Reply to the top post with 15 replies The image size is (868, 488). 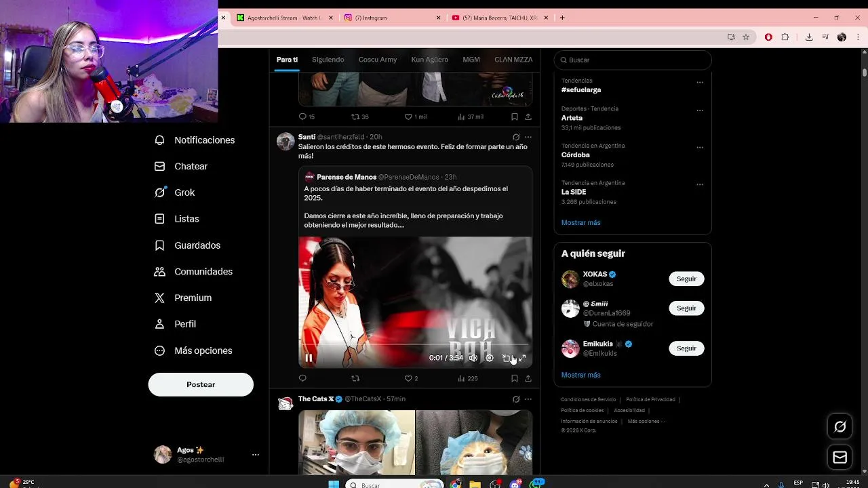click(x=307, y=117)
